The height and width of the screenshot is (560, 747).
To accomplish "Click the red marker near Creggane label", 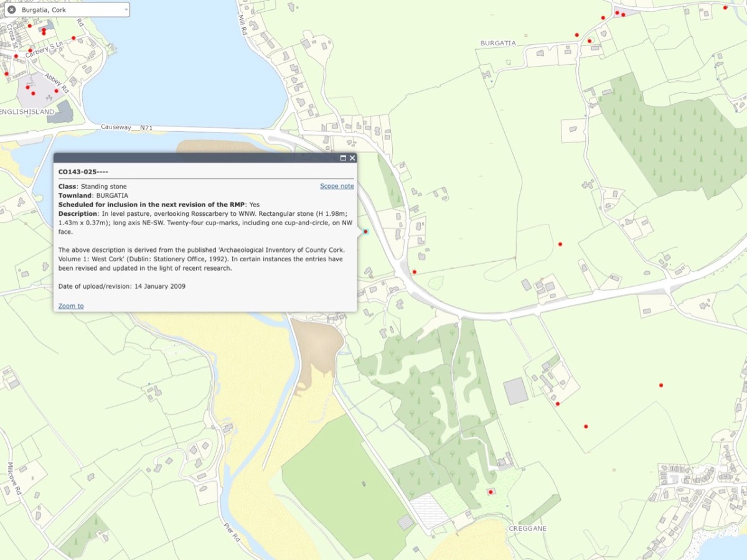I will (x=491, y=492).
